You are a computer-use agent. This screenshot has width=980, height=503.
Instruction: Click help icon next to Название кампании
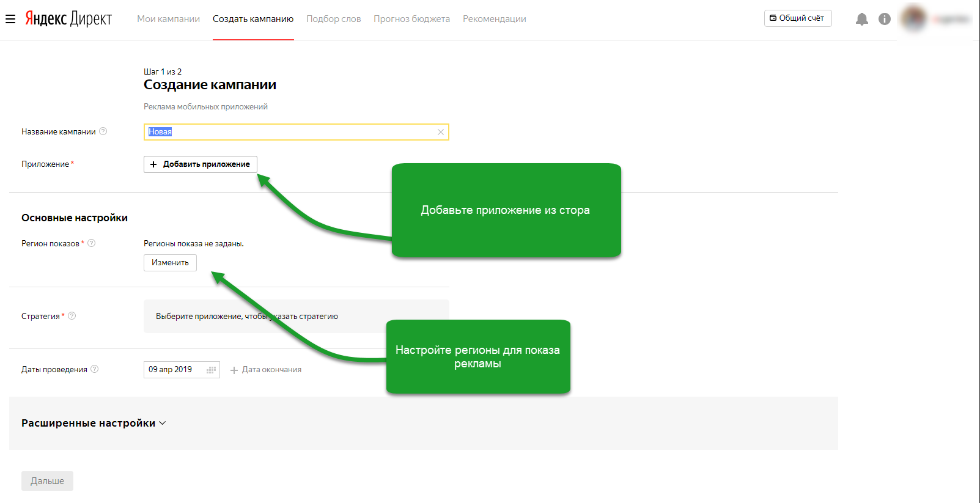tap(103, 131)
